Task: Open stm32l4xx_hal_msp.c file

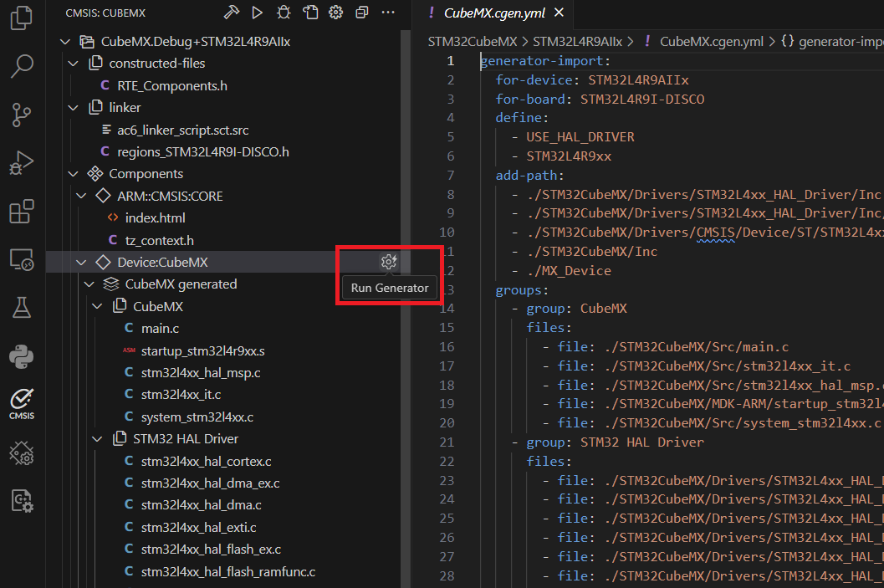Action: 201,373
